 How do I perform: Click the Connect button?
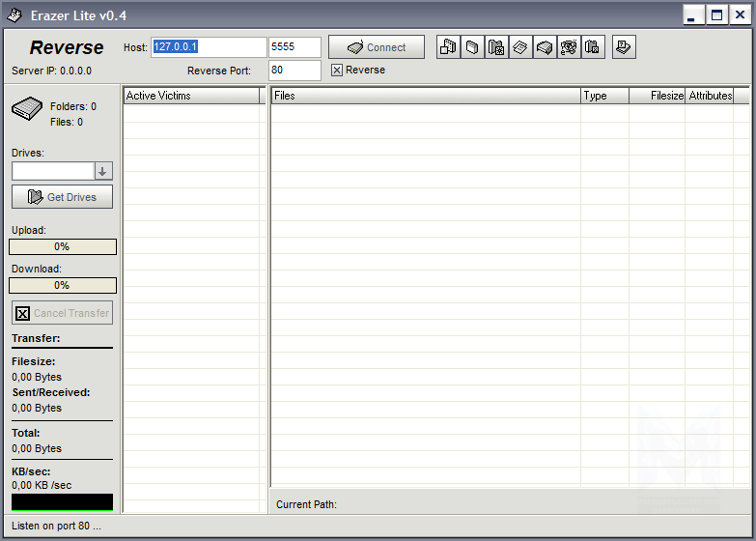[377, 47]
